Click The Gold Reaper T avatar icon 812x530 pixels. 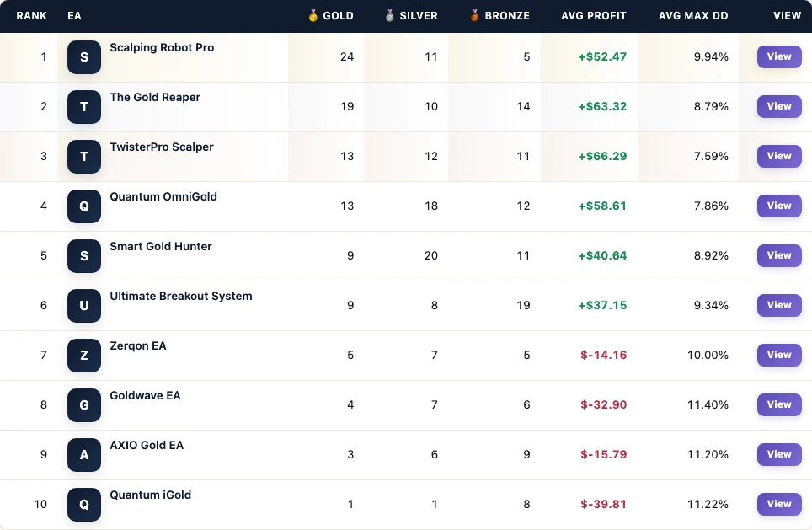point(84,107)
